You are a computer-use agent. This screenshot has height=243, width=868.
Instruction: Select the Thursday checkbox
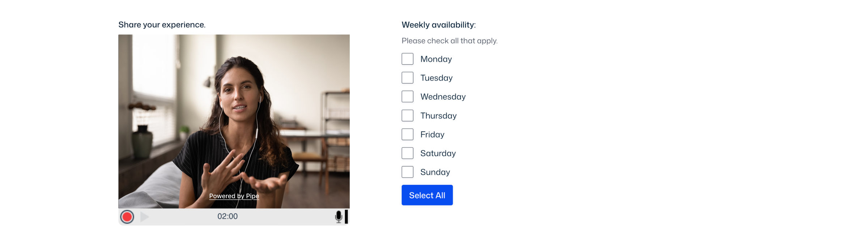(x=408, y=116)
